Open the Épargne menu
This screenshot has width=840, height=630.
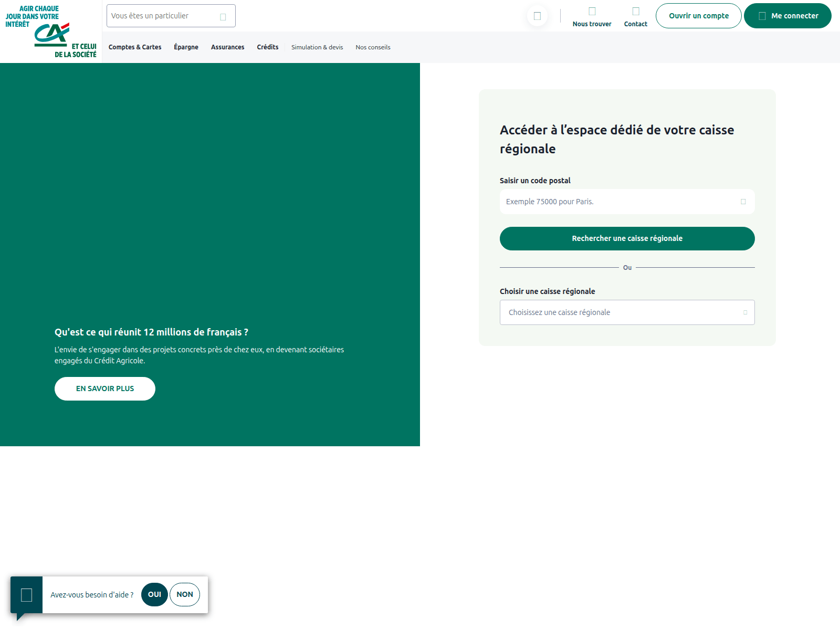point(186,47)
